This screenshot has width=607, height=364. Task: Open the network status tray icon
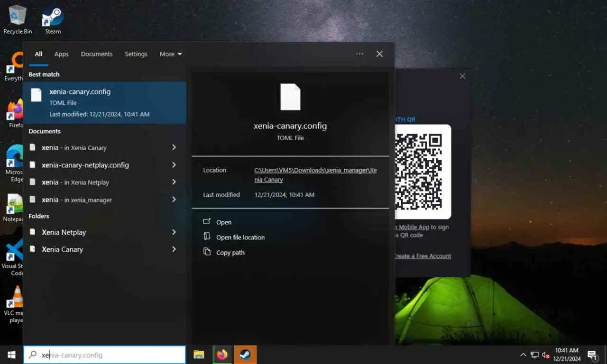[534, 355]
